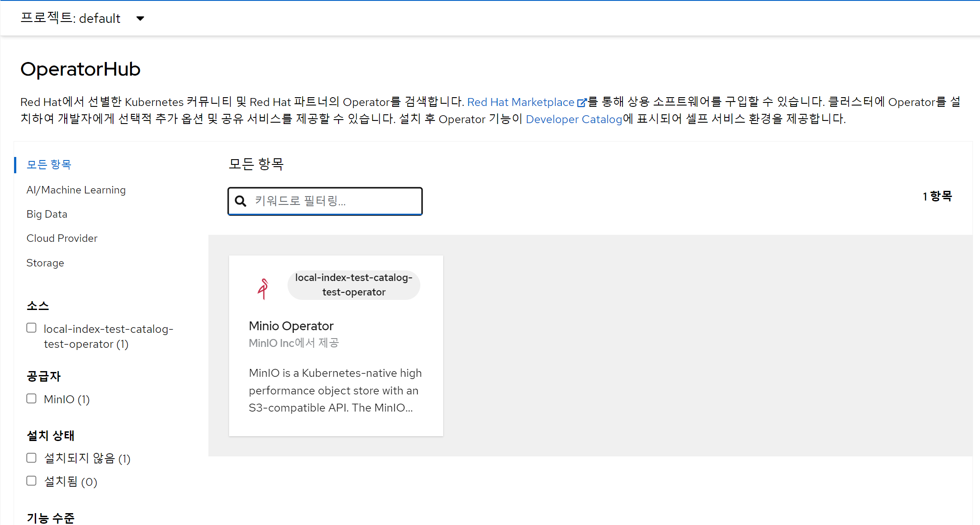Screen dimensions: 980x525
Task: Select the AI/Machine Learning category
Action: tap(76, 190)
